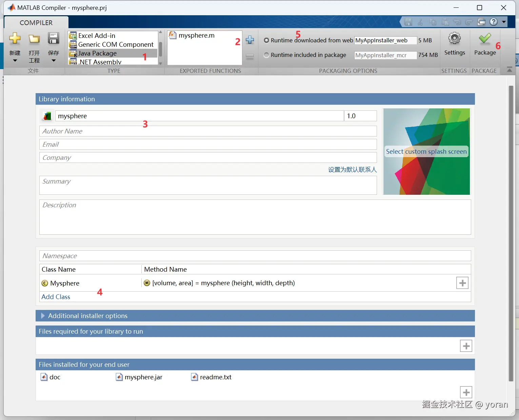This screenshot has height=420, width=519.
Task: Add method with plus in Mysphere row
Action: click(462, 283)
